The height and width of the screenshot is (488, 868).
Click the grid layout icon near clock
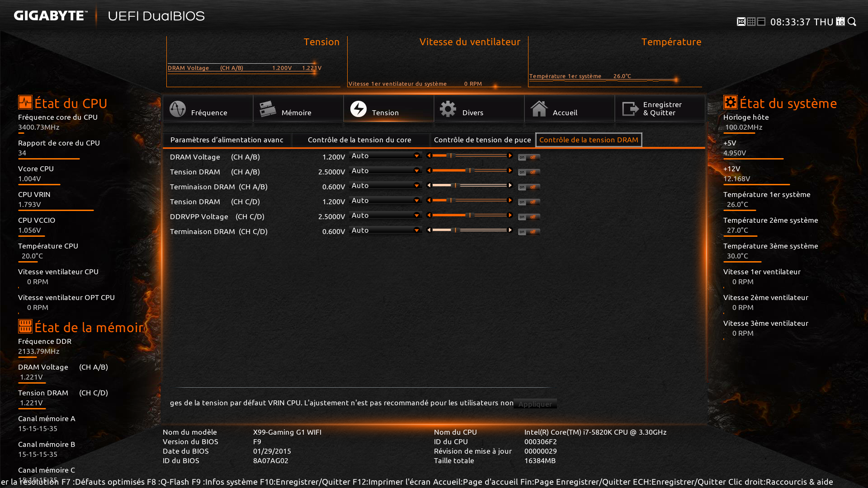[751, 22]
